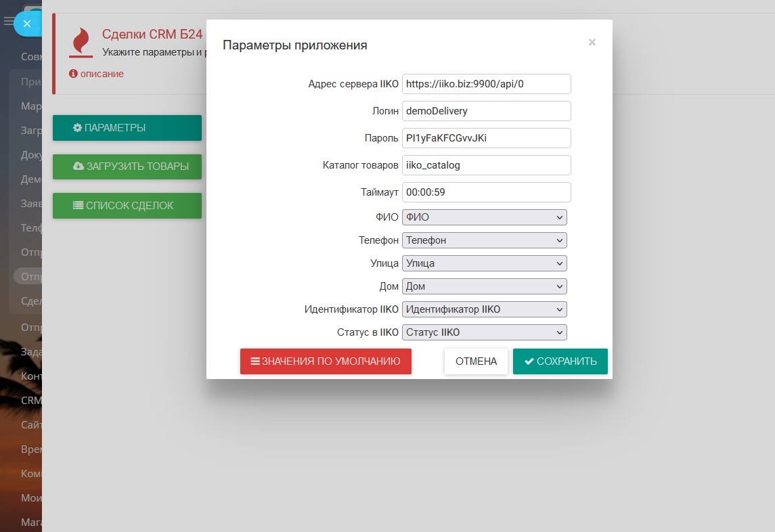
Task: Open the СПИСОК СДЕЛОК list button
Action: pos(127,206)
